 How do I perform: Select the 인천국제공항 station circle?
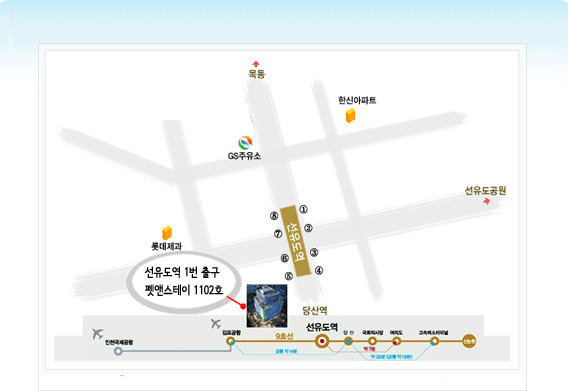(x=118, y=351)
